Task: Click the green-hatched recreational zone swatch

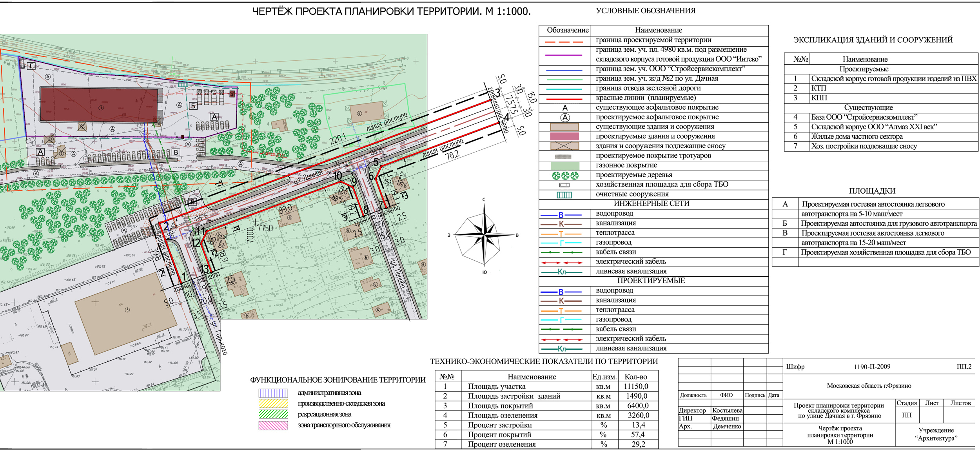Action: (273, 414)
